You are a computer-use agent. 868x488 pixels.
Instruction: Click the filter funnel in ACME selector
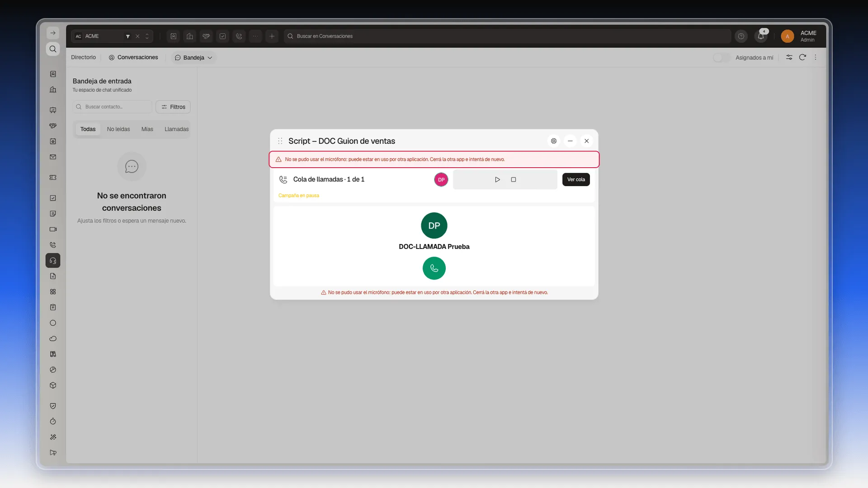tap(128, 36)
